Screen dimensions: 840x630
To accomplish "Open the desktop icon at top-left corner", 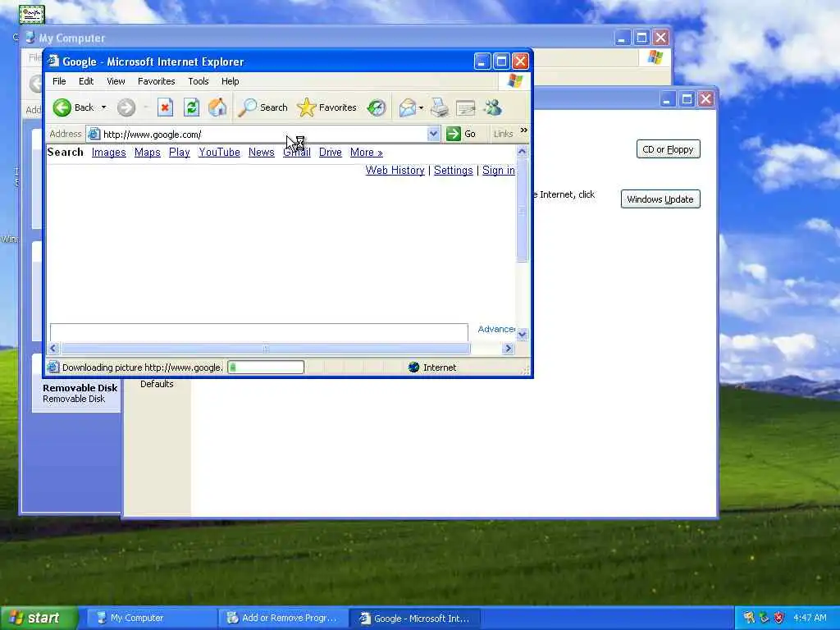I will pos(32,15).
